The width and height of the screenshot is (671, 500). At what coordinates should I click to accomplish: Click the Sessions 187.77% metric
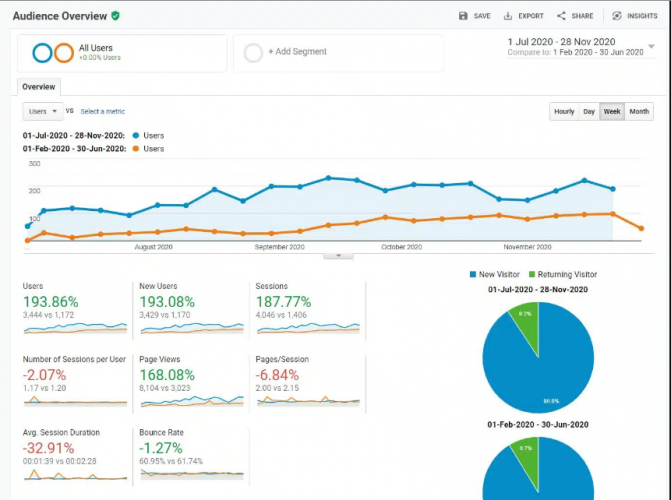[283, 302]
